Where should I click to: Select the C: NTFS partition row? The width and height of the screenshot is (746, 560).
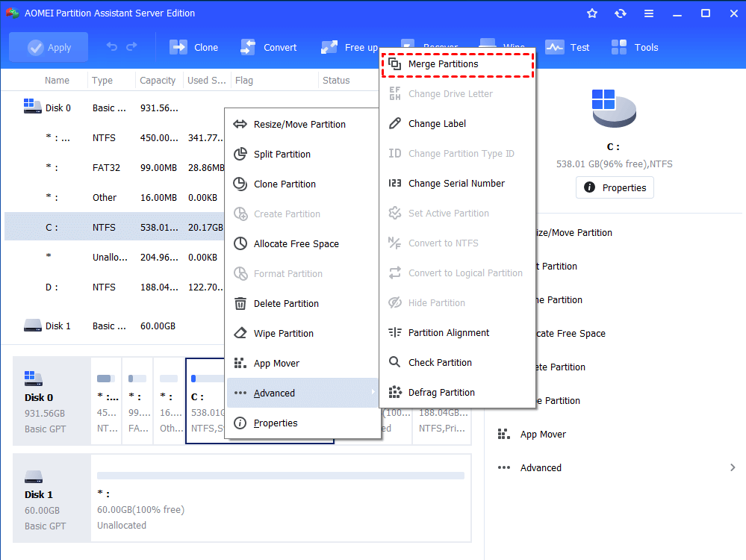[114, 228]
